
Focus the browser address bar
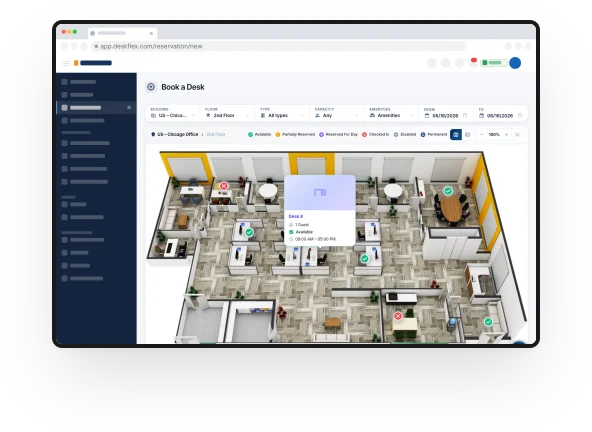click(279, 46)
